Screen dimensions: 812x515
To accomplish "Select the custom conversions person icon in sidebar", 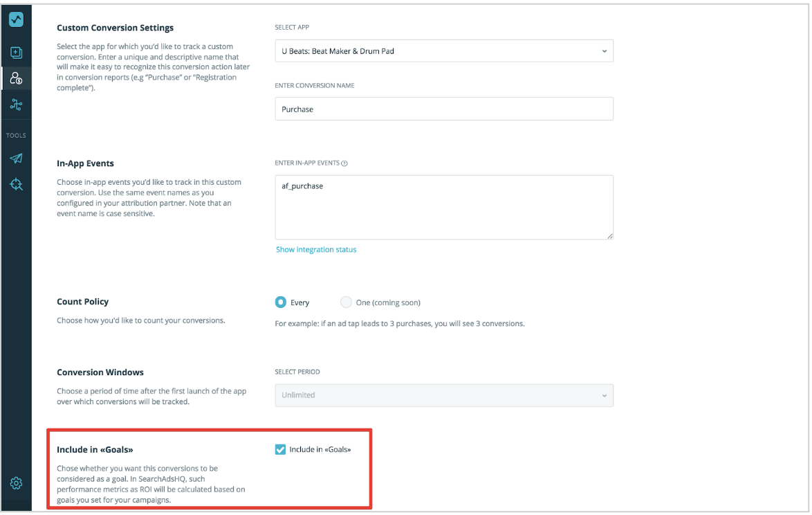I will coord(16,79).
